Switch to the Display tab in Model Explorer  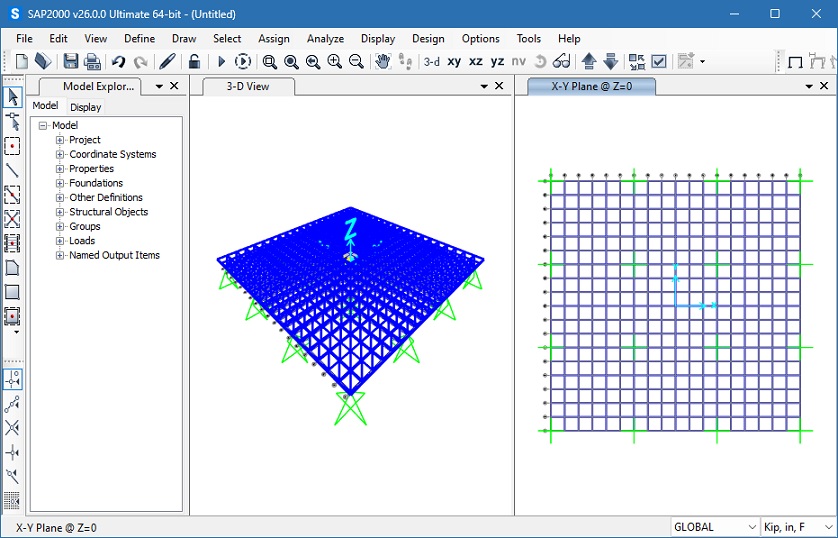(x=86, y=107)
